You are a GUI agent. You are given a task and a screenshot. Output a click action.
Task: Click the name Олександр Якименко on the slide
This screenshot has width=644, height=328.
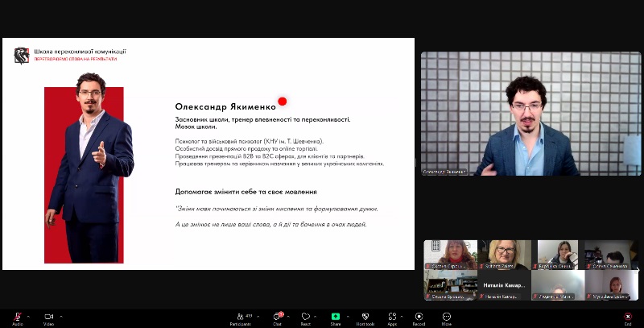point(225,107)
